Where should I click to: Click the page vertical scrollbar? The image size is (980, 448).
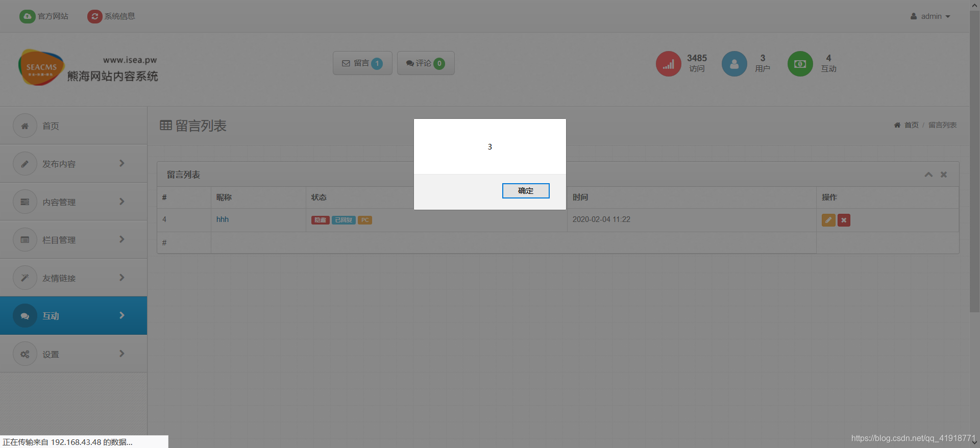click(974, 161)
